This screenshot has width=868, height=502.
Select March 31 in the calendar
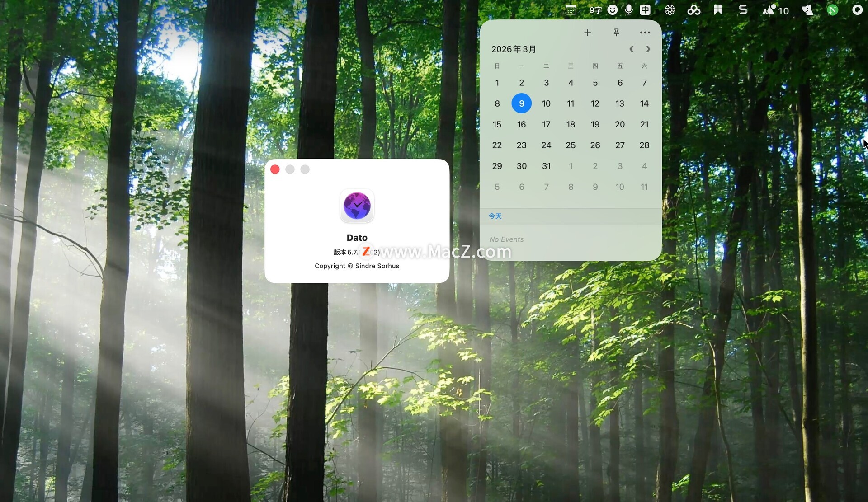[x=546, y=166]
